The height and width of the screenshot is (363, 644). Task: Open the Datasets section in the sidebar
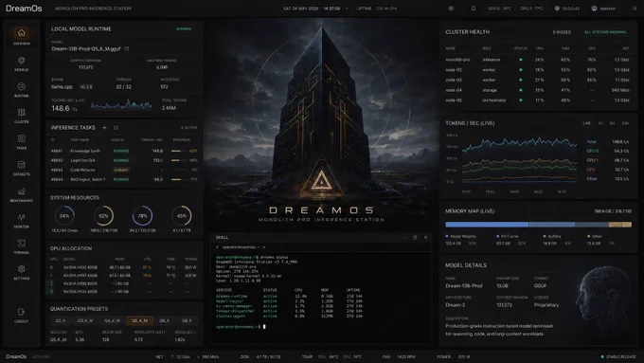coord(22,165)
